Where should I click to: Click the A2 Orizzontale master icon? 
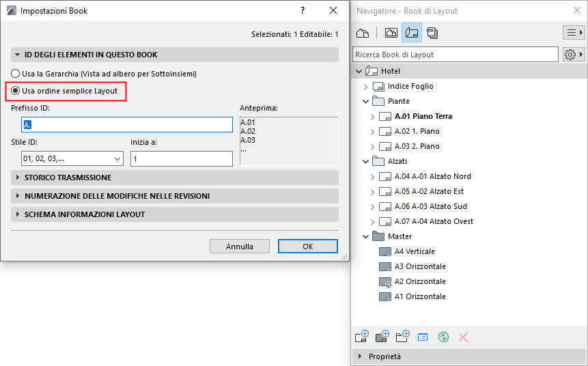point(385,281)
